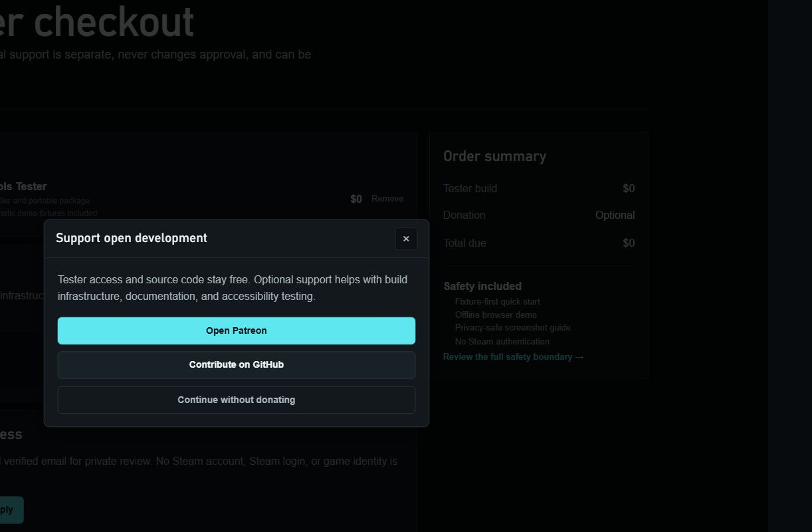The width and height of the screenshot is (812, 532).
Task: Click Fixture-first quick start item
Action: click(x=498, y=302)
